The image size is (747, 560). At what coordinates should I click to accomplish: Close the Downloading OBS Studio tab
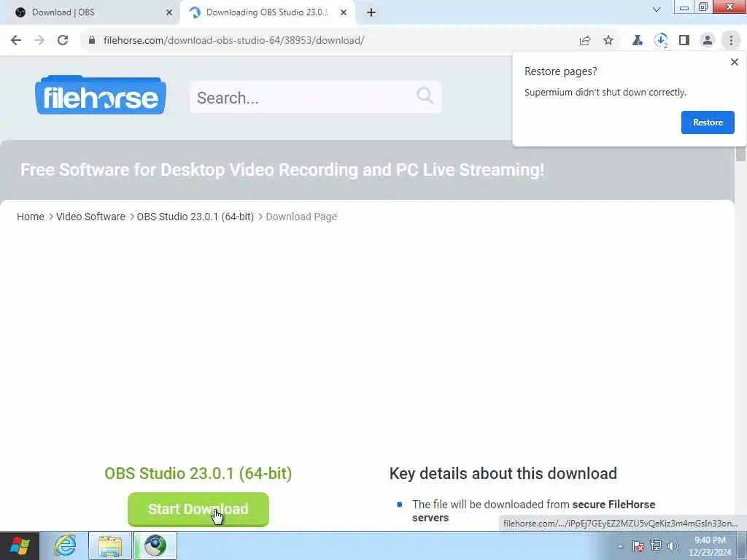[344, 12]
